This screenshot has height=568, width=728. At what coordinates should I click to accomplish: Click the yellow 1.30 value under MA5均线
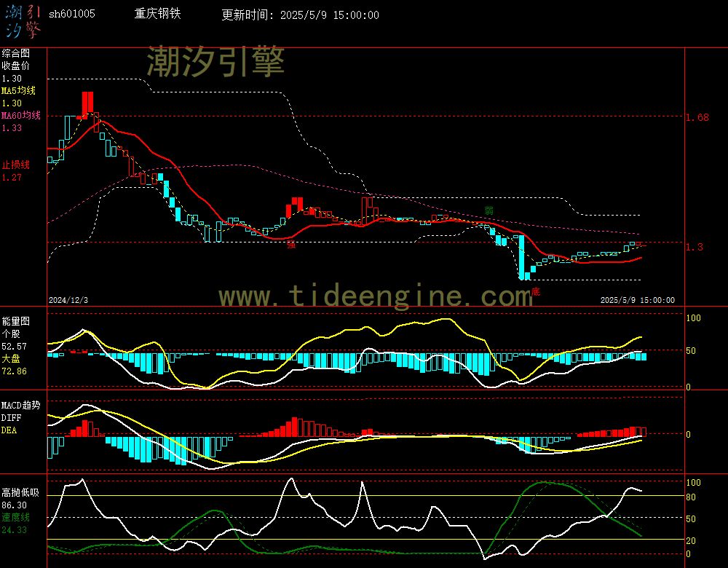pos(12,103)
